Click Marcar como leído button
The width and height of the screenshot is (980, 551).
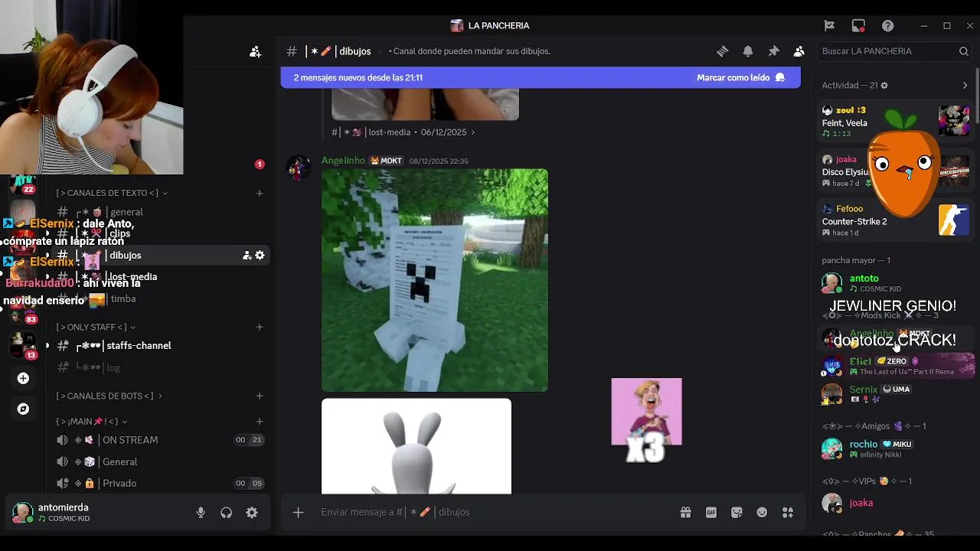click(x=740, y=77)
